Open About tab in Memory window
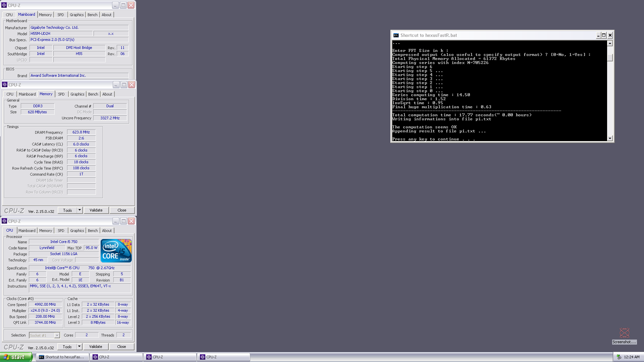Viewport: 644px width, 362px height. point(107,94)
